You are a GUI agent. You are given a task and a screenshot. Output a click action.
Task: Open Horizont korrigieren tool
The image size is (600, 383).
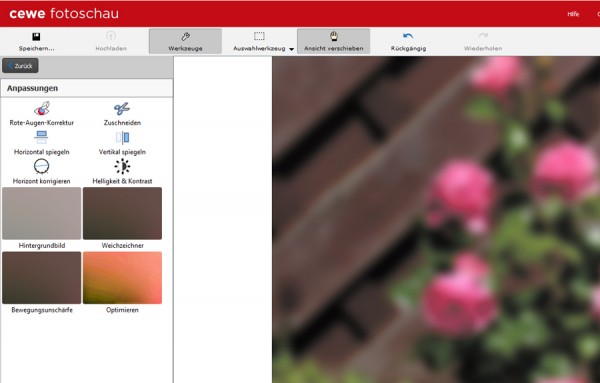point(41,166)
